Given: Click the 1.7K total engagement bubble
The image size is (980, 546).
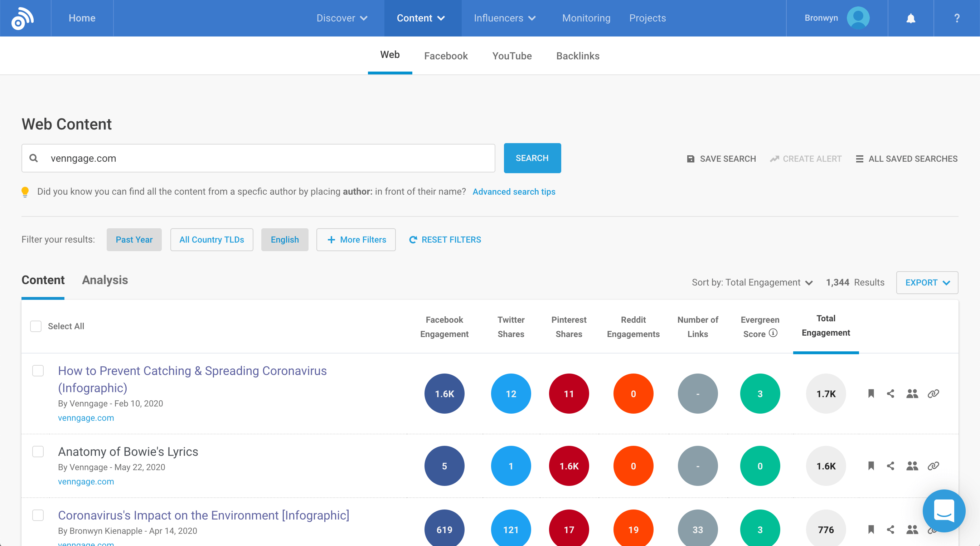Looking at the screenshot, I should 825,394.
